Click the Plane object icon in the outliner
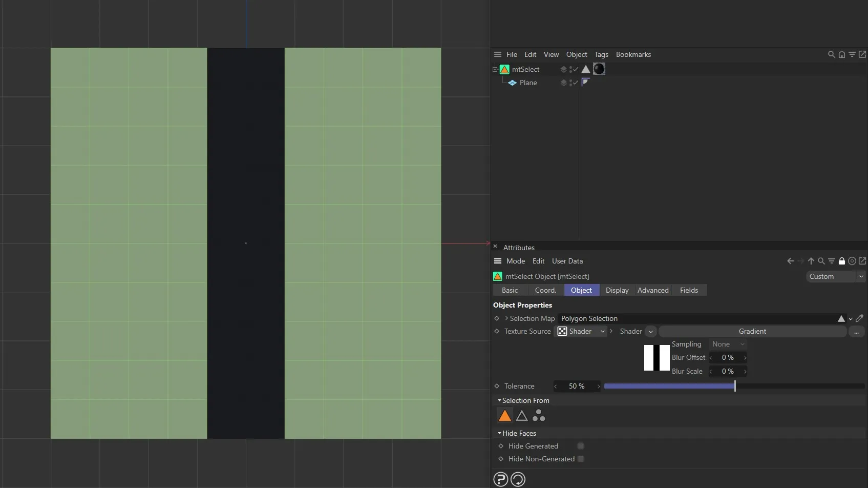 tap(513, 83)
